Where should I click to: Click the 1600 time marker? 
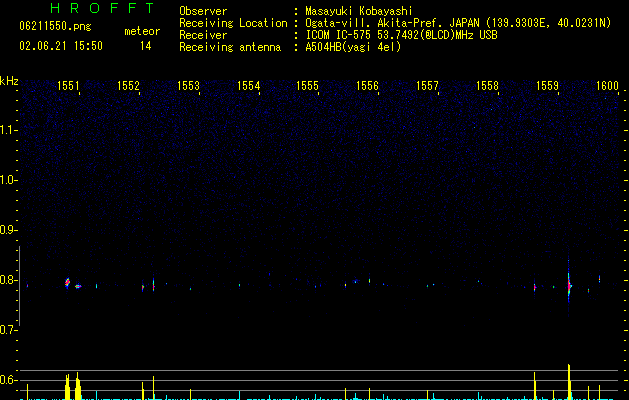point(607,86)
